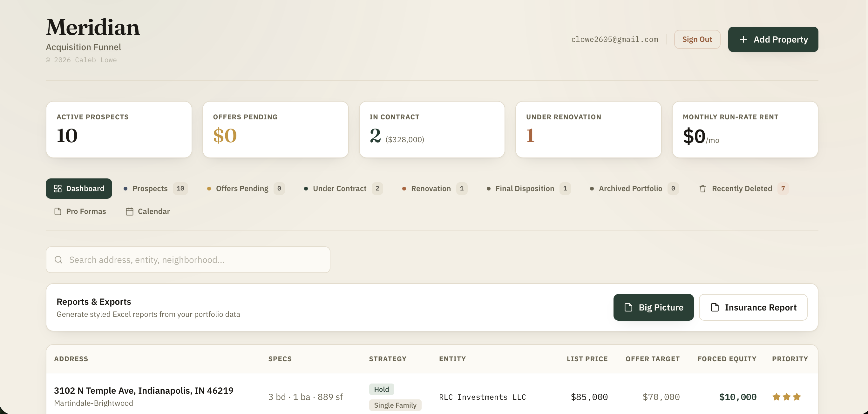This screenshot has width=868, height=414.
Task: Go to the Renovation tab
Action: [435, 189]
